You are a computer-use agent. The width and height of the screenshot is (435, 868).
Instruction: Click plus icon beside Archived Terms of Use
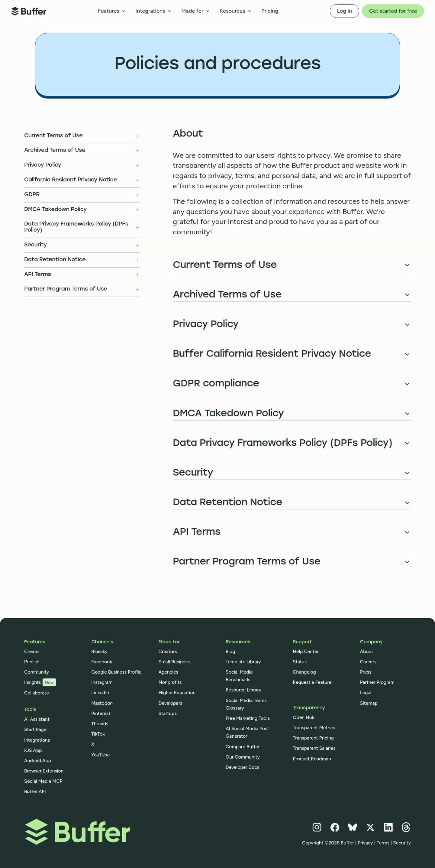(138, 151)
